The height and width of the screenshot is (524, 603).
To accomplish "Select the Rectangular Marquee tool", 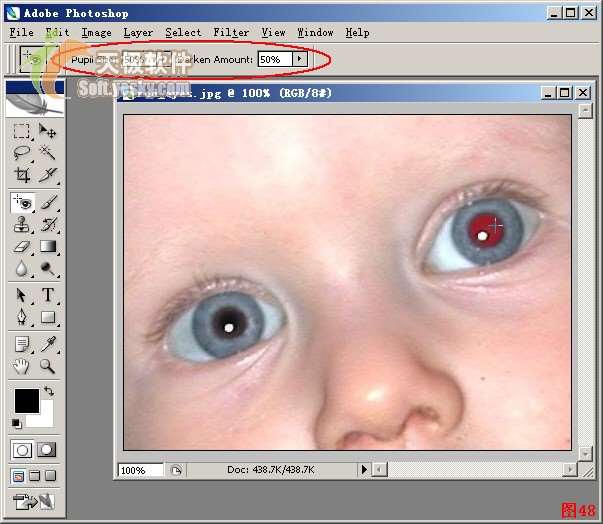I will pos(22,131).
